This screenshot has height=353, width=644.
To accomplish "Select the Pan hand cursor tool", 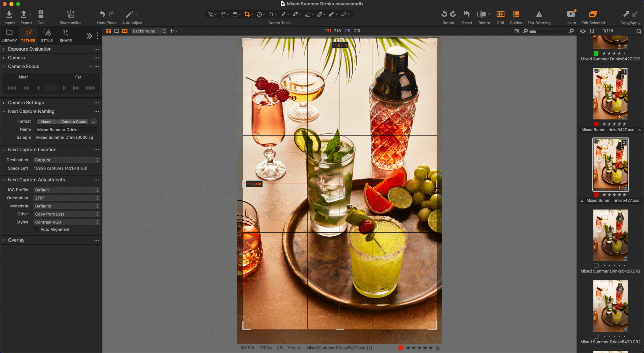I will click(223, 14).
